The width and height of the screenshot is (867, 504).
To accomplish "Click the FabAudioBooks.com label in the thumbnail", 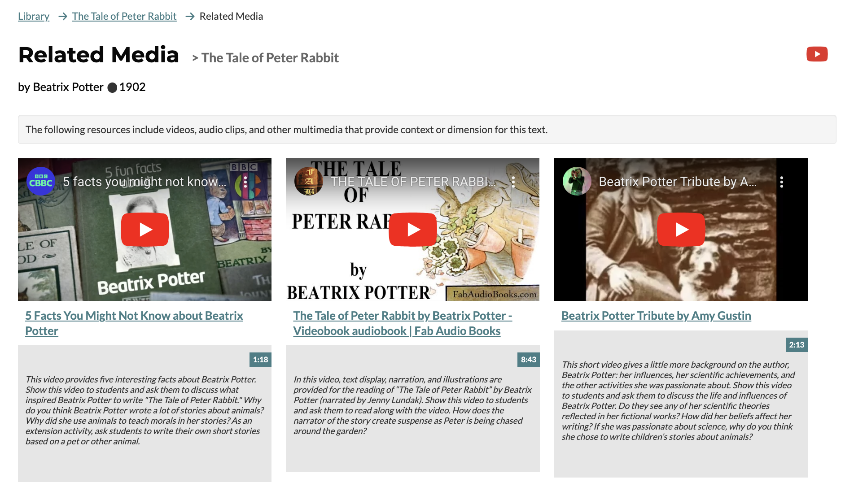I will coord(494,294).
